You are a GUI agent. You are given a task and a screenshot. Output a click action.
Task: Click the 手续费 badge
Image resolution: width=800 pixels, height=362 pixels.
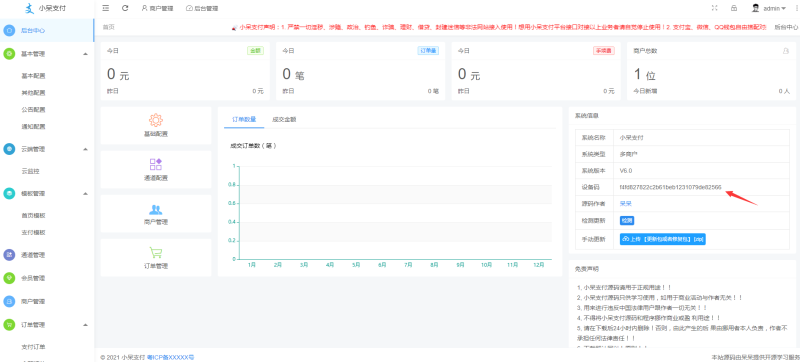click(604, 51)
